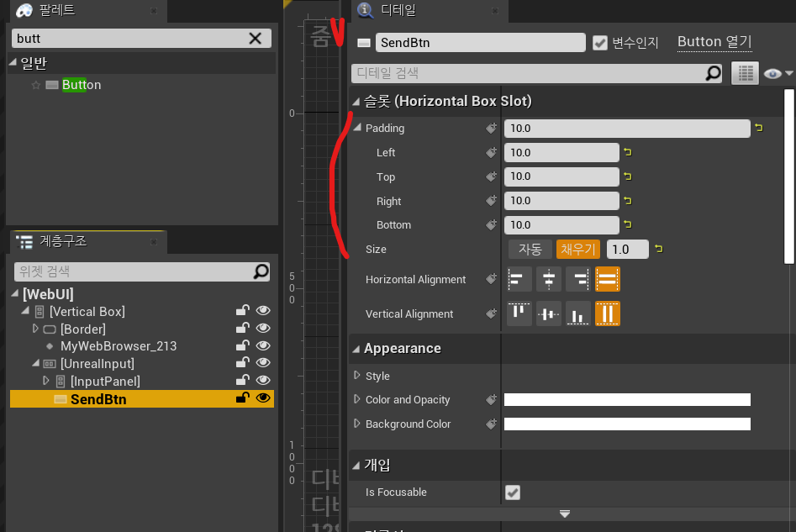Select bottom vertical alignment icon
This screenshot has height=532, width=796.
[578, 313]
